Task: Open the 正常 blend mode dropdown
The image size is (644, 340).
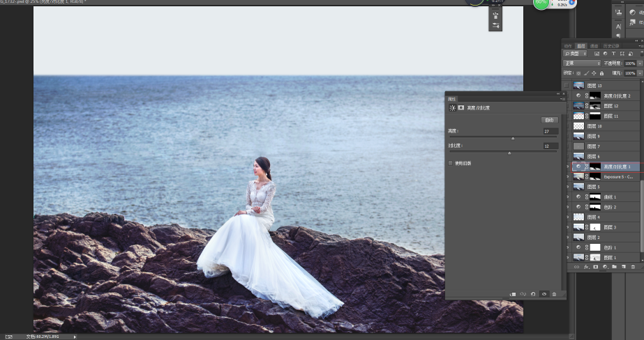Action: 582,63
